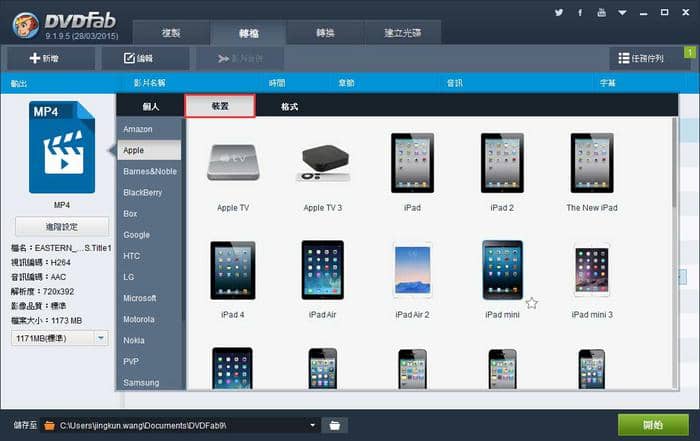Select Microsoft in the brand list

[149, 298]
